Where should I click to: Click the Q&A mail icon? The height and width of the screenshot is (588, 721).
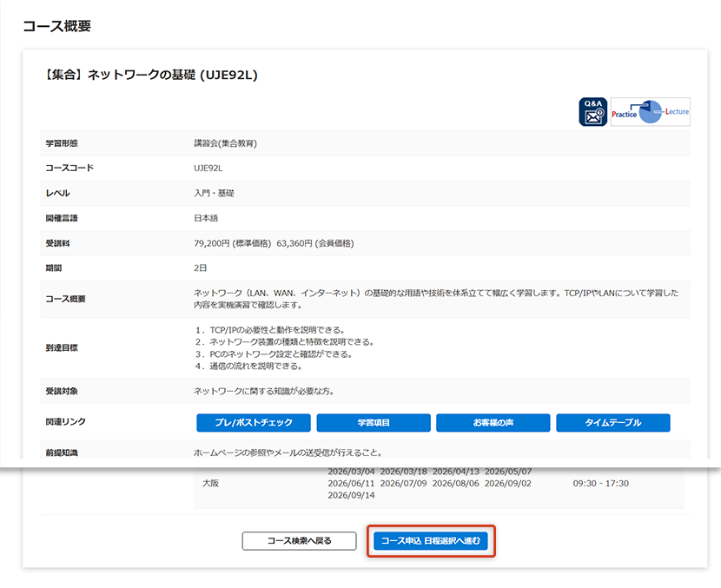pos(593,112)
